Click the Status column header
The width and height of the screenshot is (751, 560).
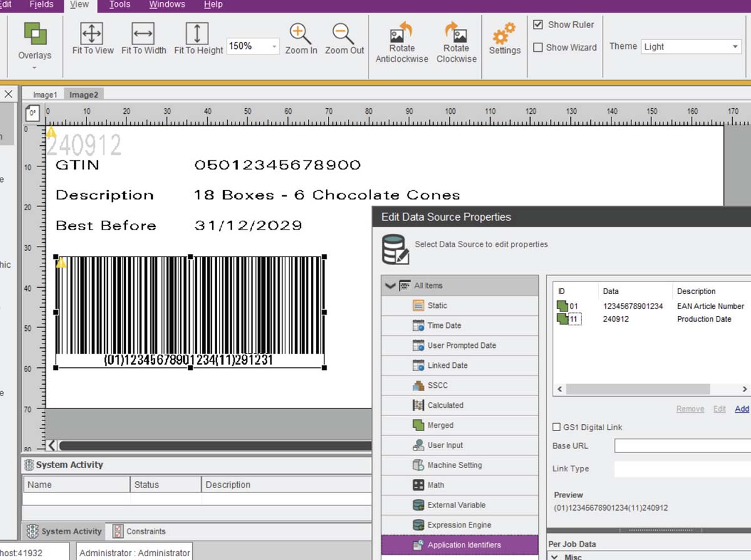(x=166, y=485)
